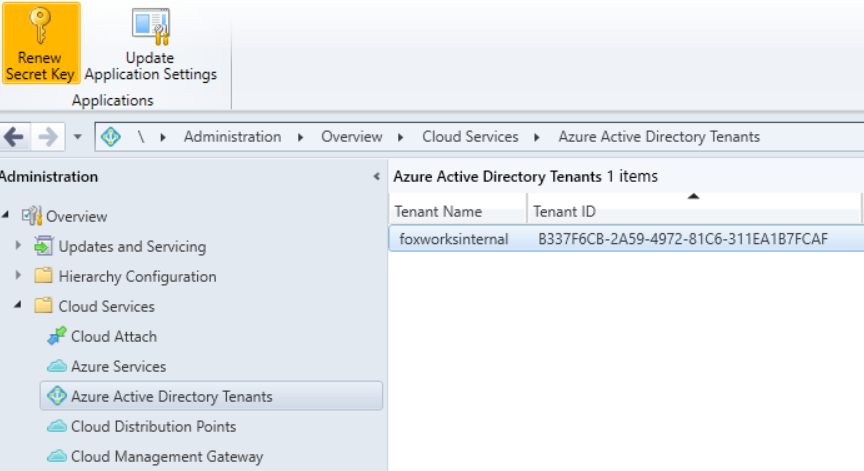
Task: Open Update Application Settings
Action: pos(150,45)
